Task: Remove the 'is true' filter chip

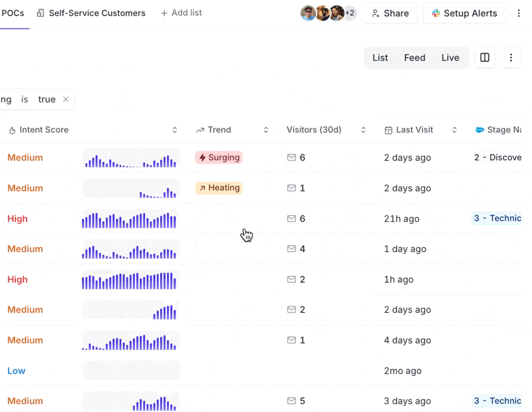Action: [66, 99]
